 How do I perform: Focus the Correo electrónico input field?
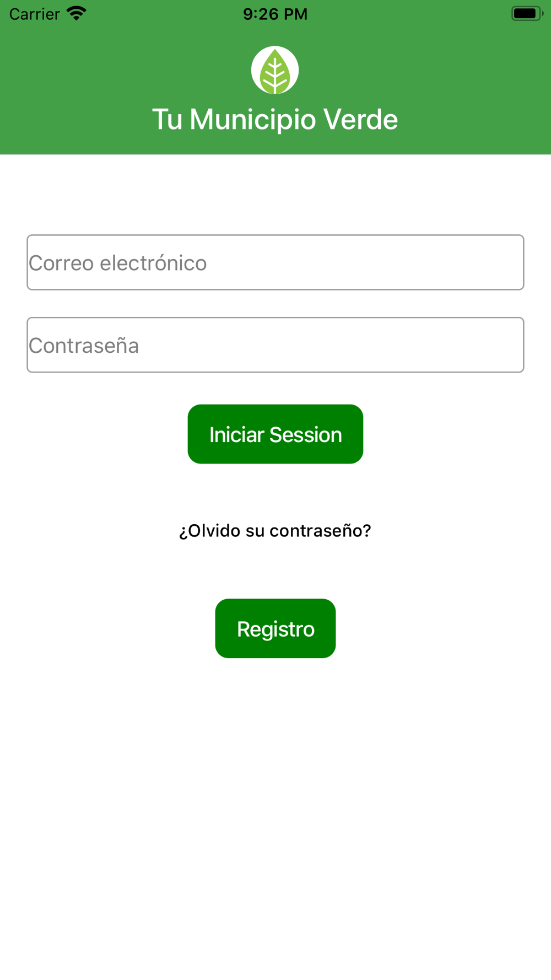(275, 262)
